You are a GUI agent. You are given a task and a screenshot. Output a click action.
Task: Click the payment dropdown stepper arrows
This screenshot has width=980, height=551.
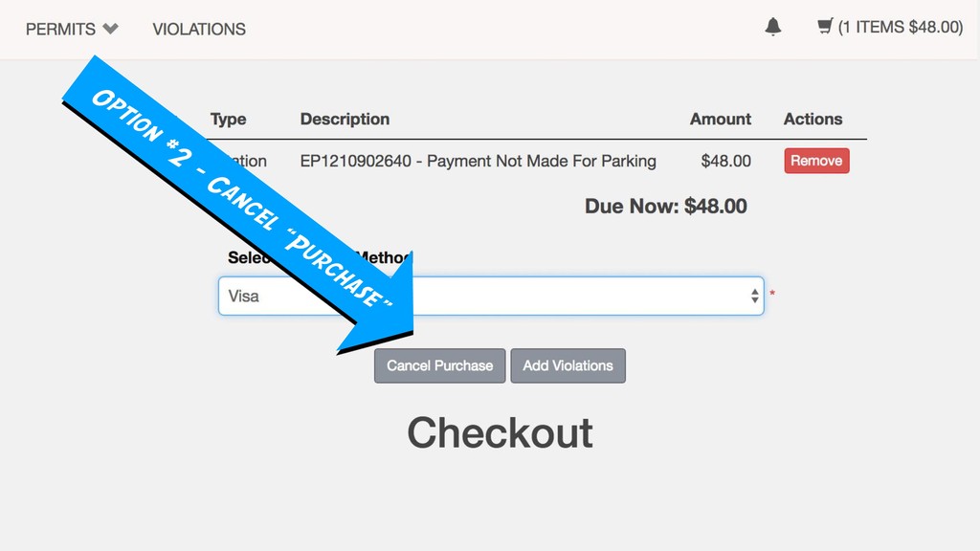(754, 296)
